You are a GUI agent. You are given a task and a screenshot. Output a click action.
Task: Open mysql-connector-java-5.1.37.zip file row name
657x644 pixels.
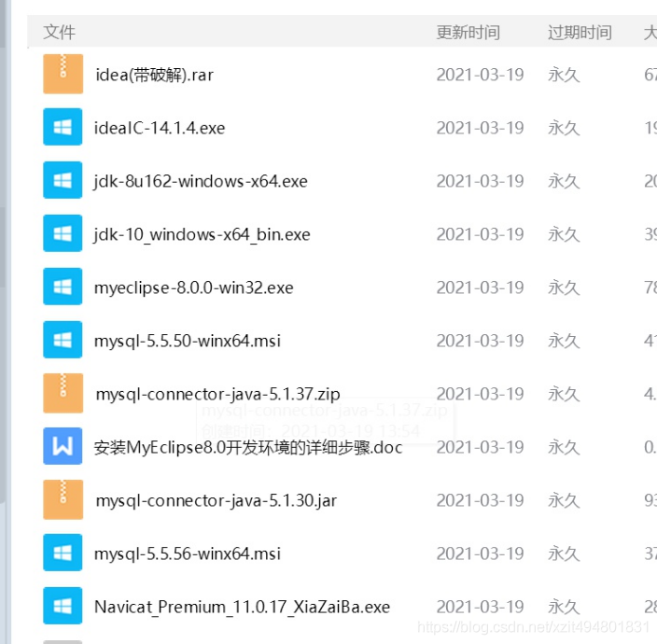click(x=217, y=395)
